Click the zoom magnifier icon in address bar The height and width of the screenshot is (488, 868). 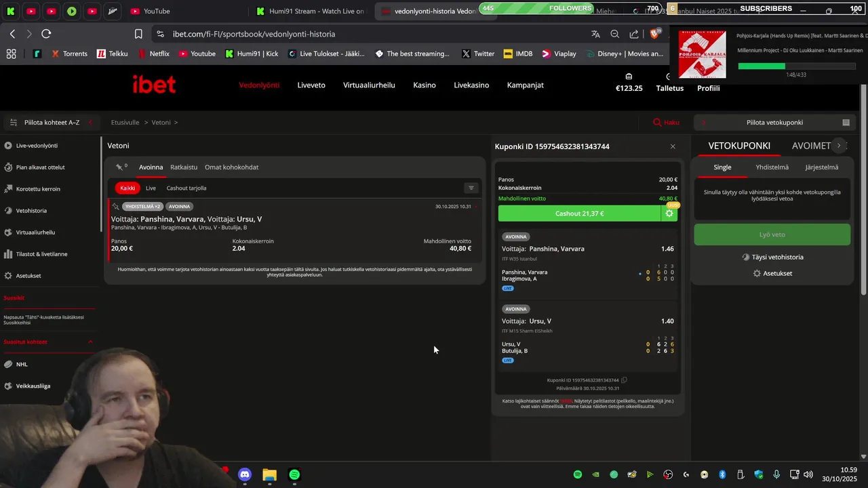point(614,34)
